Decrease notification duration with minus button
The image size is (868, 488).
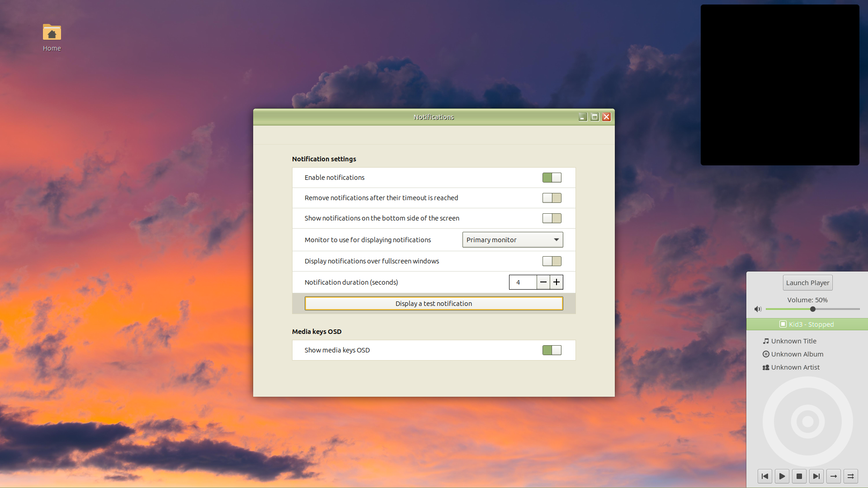pyautogui.click(x=543, y=282)
